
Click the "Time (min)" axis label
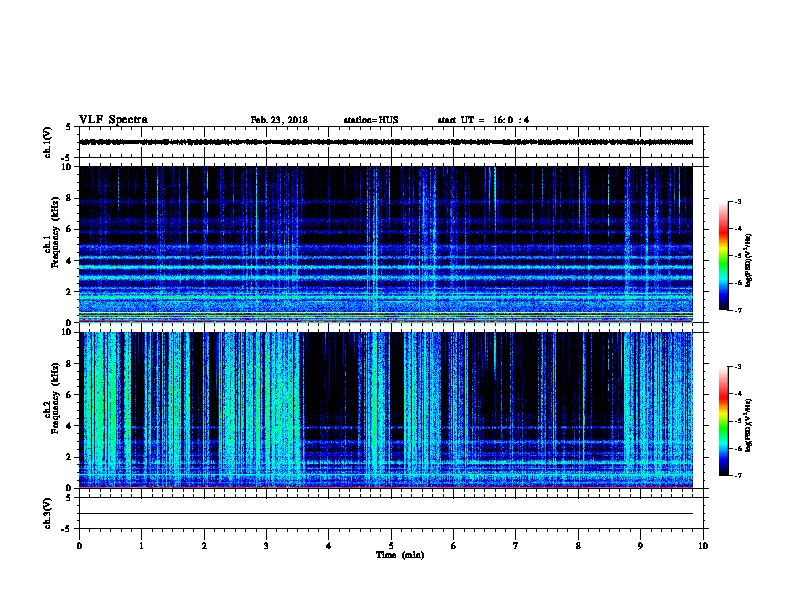400,555
